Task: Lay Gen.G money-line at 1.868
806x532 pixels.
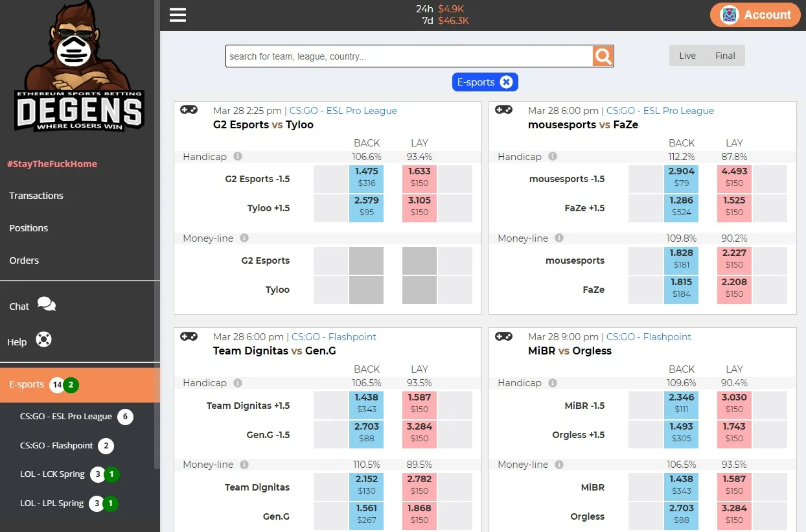Action: (419, 516)
